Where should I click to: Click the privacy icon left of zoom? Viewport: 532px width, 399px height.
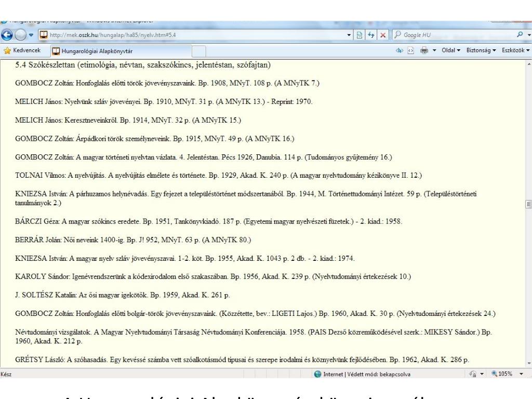[472, 374]
